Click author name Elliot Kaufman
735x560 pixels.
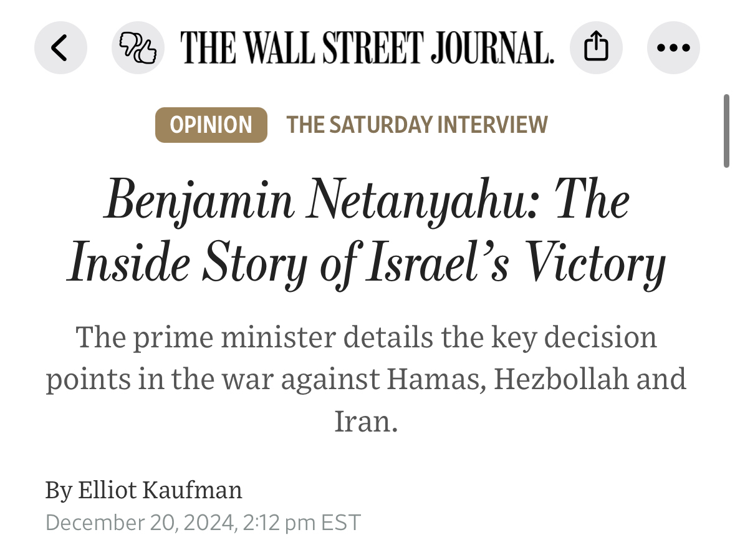coord(160,490)
